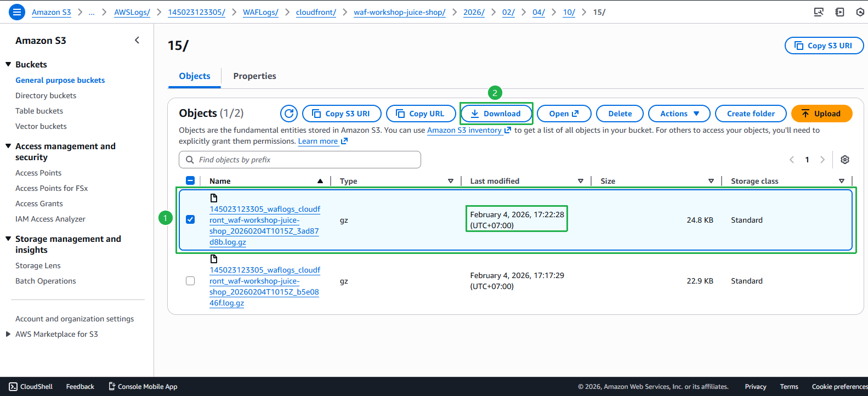Click the file icon of 3ad87d8b log

point(214,198)
